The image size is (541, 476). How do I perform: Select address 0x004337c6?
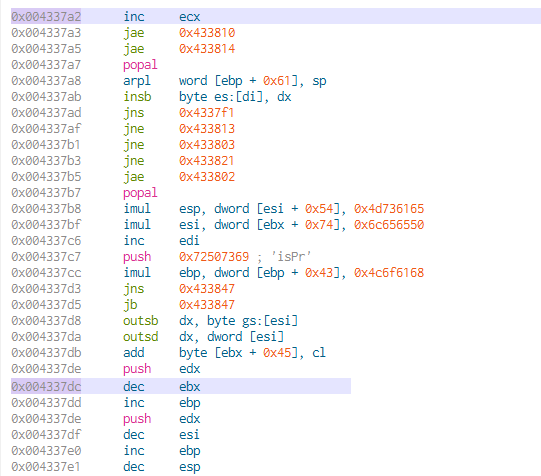[x=46, y=241]
